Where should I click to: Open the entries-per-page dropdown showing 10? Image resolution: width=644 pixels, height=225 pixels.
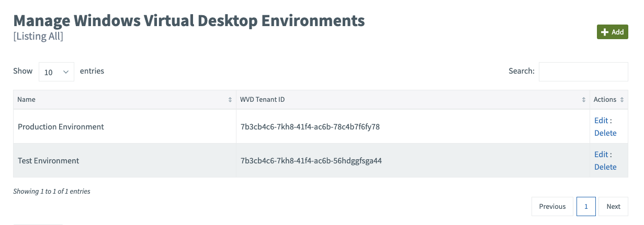point(57,72)
